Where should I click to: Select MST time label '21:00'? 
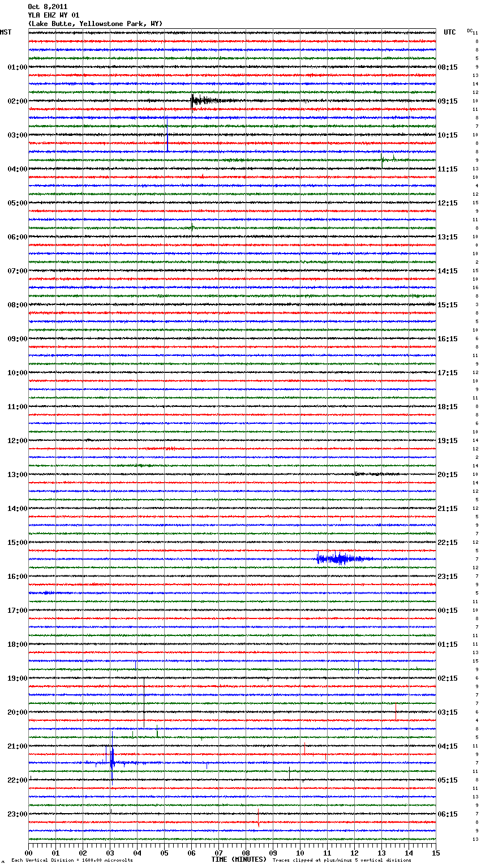(x=17, y=746)
